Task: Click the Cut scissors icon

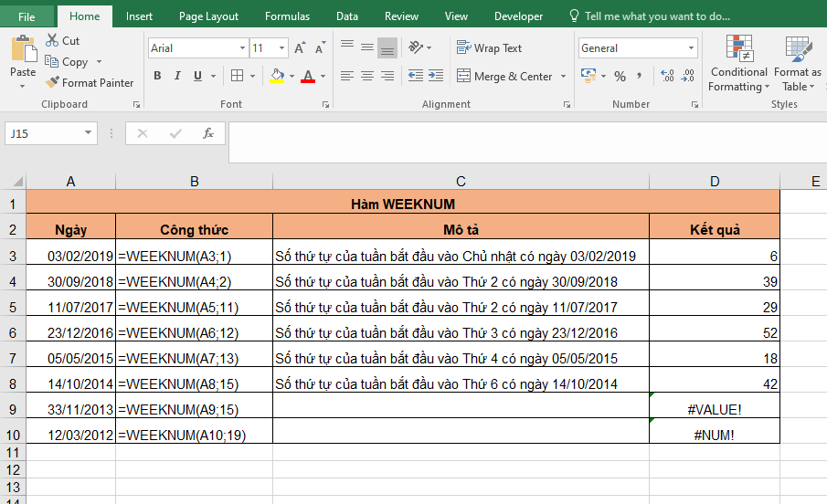Action: pos(50,41)
